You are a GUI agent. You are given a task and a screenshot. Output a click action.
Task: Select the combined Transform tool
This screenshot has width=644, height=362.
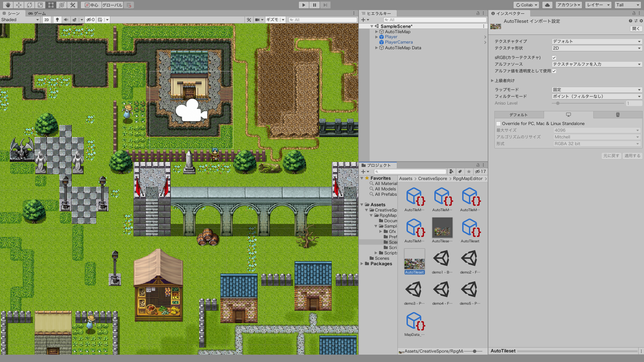tap(61, 5)
